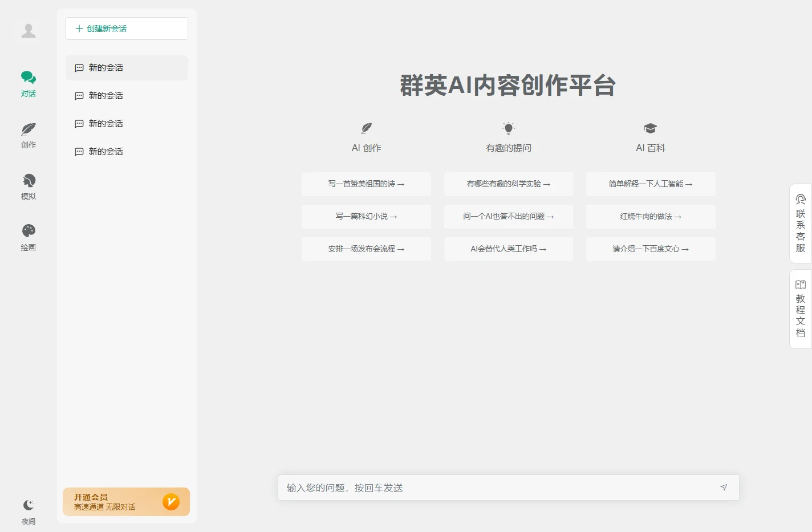Click chat icon of first 新的会话

point(79,68)
